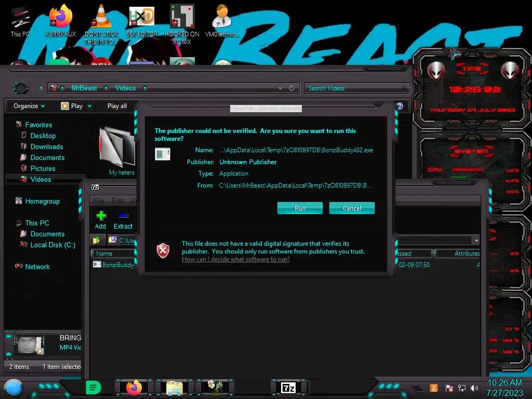This screenshot has width=532, height=399.
Task: Click the Java update tray icon
Action: [433, 388]
